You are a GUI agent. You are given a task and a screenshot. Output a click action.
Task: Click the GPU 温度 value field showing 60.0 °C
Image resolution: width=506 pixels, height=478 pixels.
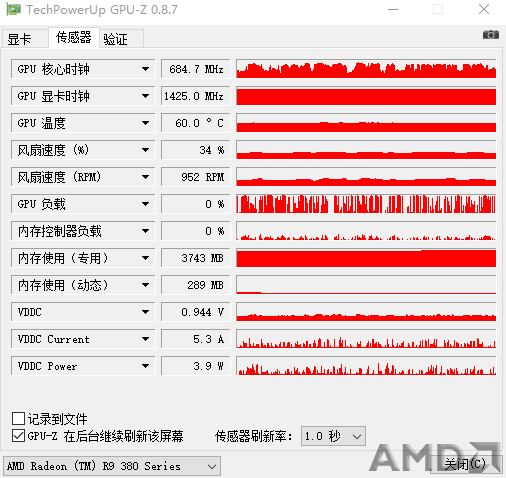click(196, 123)
